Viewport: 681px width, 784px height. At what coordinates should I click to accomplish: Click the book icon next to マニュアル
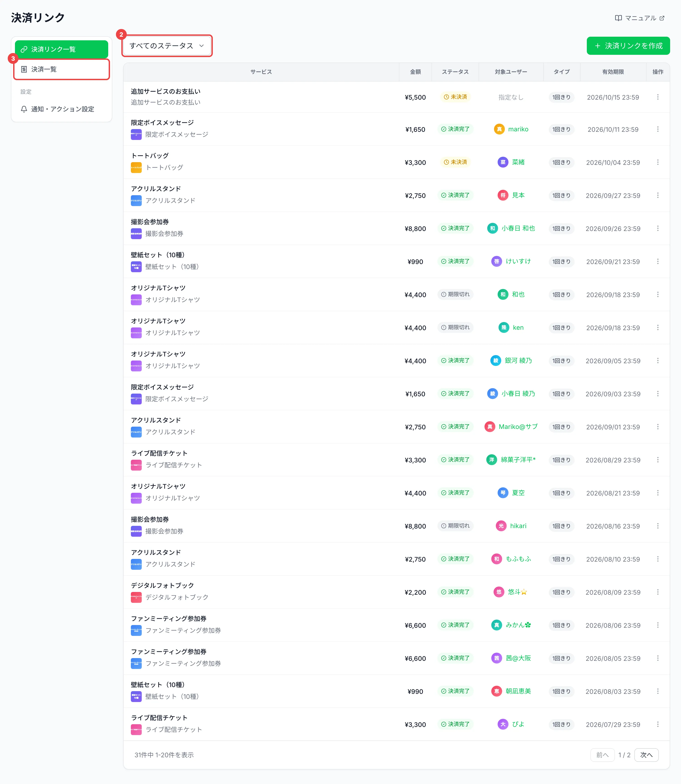[x=618, y=18]
